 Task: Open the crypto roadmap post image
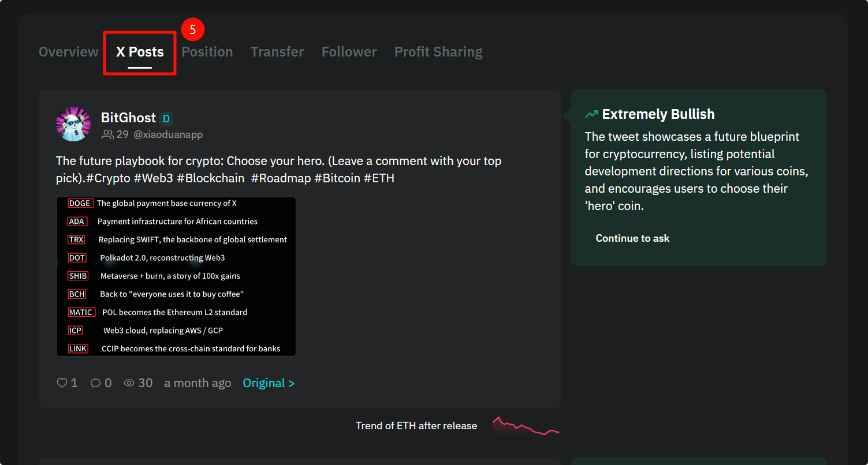176,276
